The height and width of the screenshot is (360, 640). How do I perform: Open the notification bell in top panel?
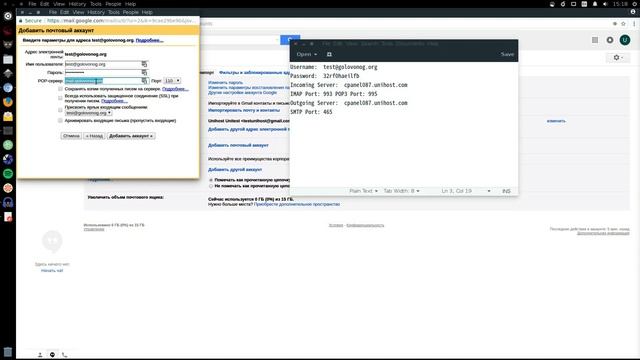point(595,4)
